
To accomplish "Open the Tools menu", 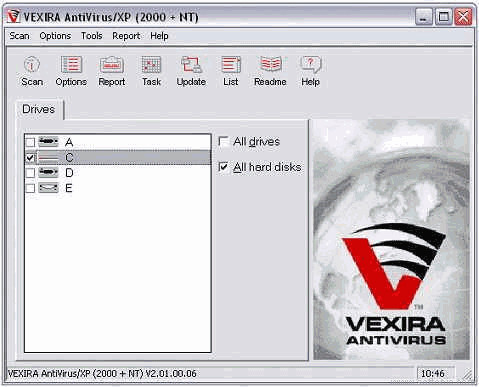I will (92, 36).
